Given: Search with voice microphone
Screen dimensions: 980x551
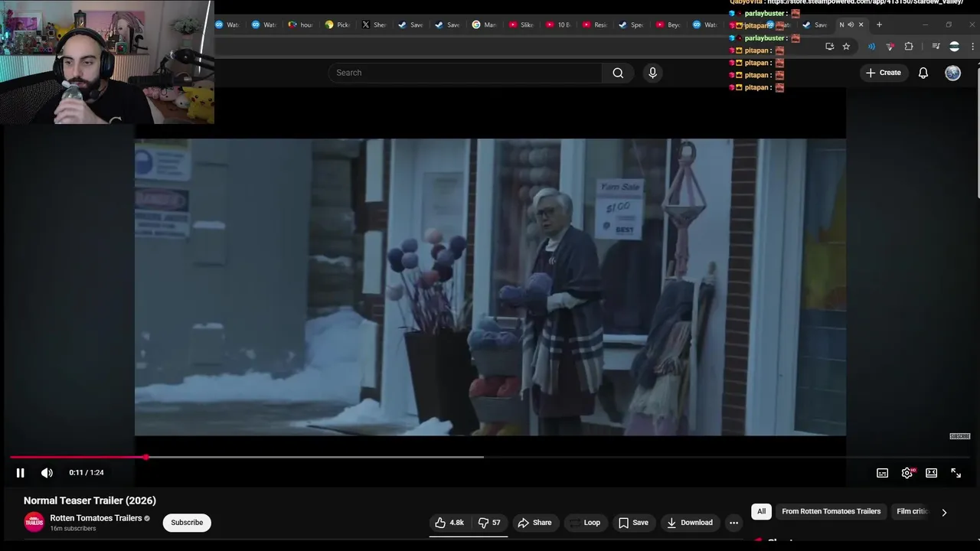Looking at the screenshot, I should point(652,73).
